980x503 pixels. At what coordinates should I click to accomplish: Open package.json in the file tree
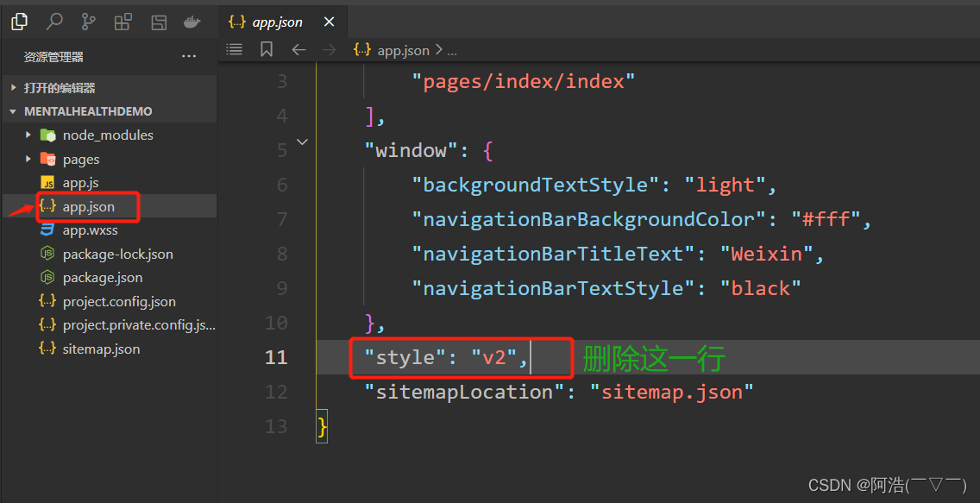pyautogui.click(x=102, y=278)
